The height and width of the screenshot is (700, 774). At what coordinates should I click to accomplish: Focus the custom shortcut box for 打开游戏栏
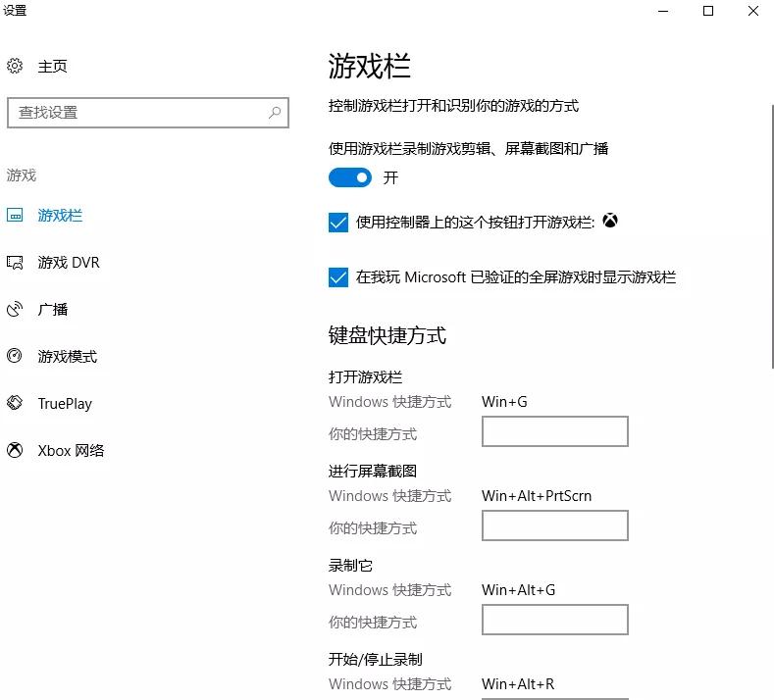pos(555,431)
